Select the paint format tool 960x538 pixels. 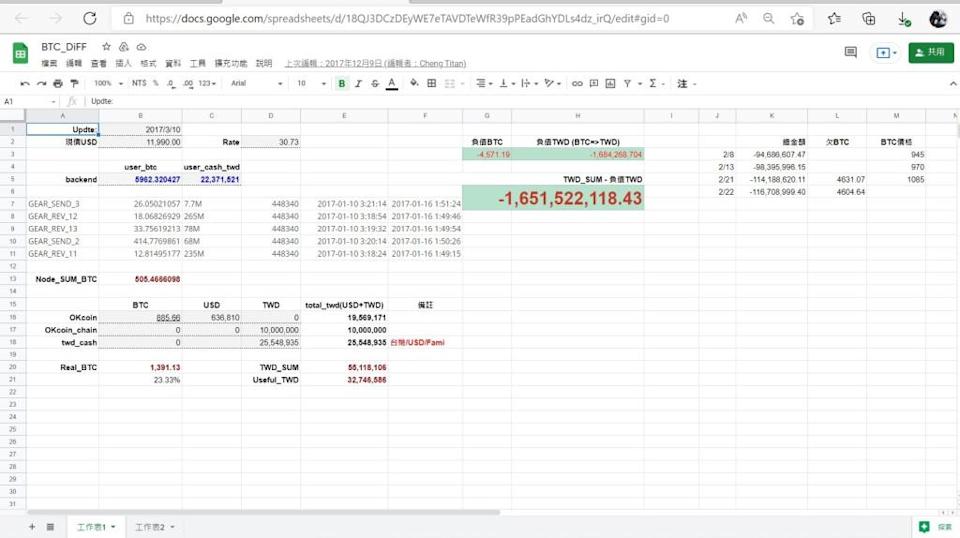click(x=73, y=84)
